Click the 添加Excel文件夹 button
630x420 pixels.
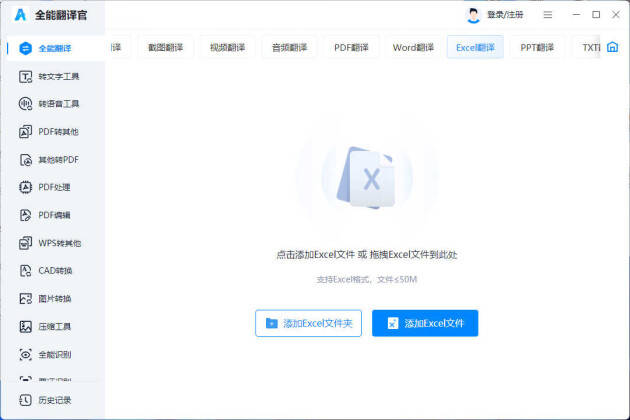[308, 323]
